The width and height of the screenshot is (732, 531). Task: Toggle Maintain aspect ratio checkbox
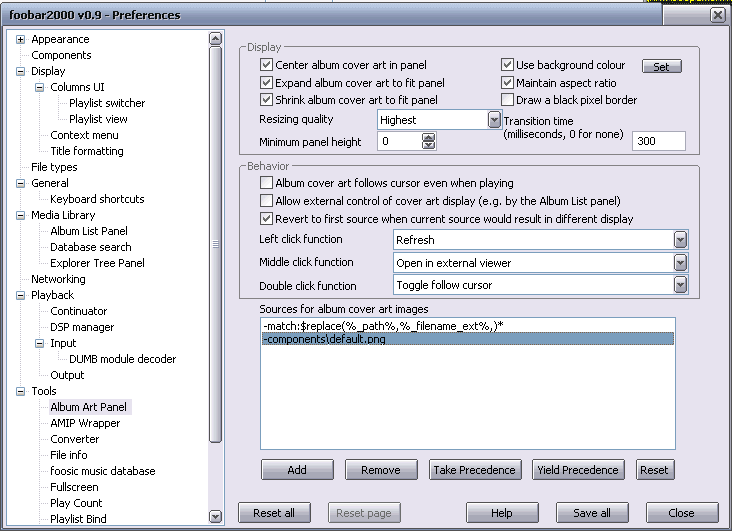click(508, 83)
